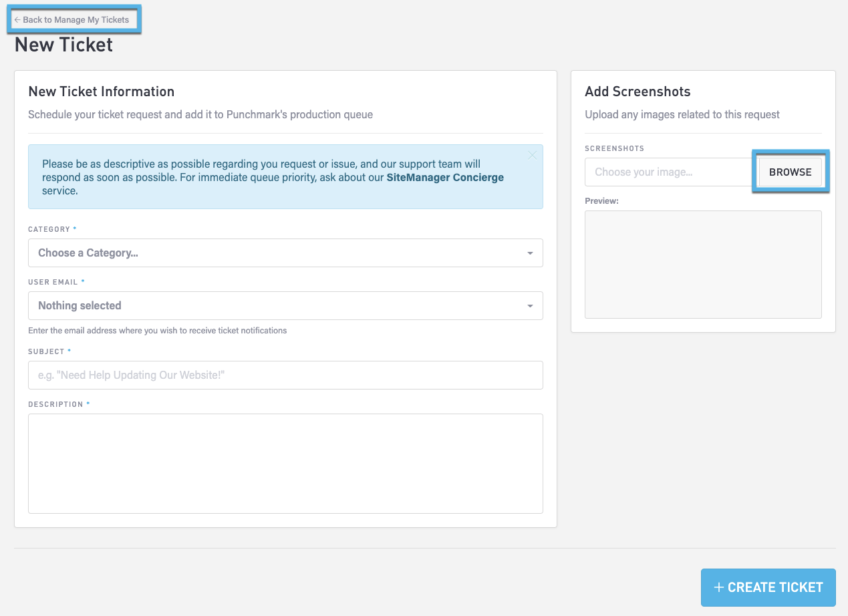848x616 pixels.
Task: Dismiss the blue info alert with X
Action: [x=532, y=156]
